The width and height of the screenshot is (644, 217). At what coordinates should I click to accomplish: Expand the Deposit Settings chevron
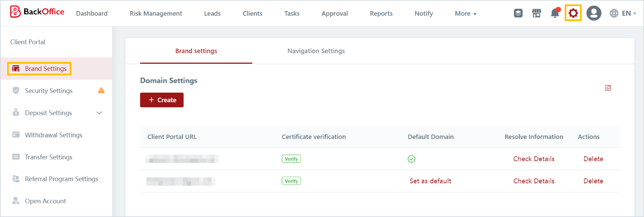click(99, 113)
